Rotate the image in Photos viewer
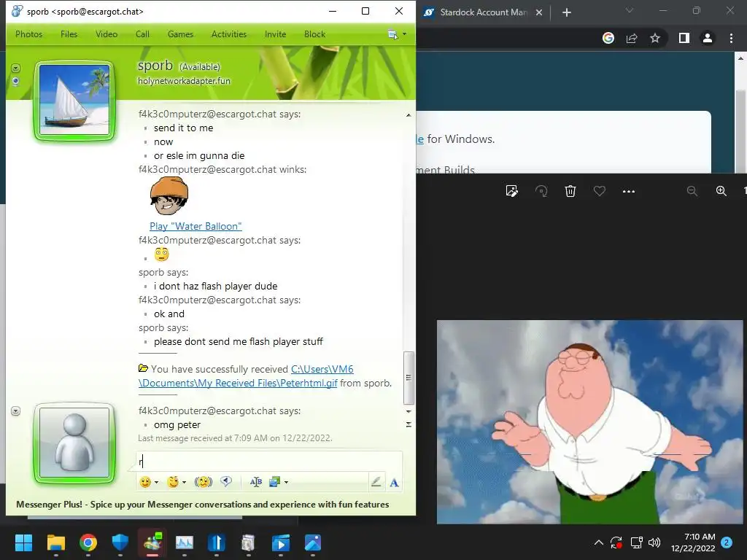The height and width of the screenshot is (560, 747). 541,191
